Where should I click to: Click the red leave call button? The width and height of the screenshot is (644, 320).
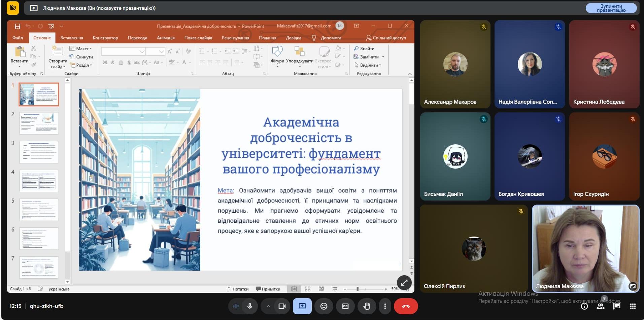pos(406,306)
